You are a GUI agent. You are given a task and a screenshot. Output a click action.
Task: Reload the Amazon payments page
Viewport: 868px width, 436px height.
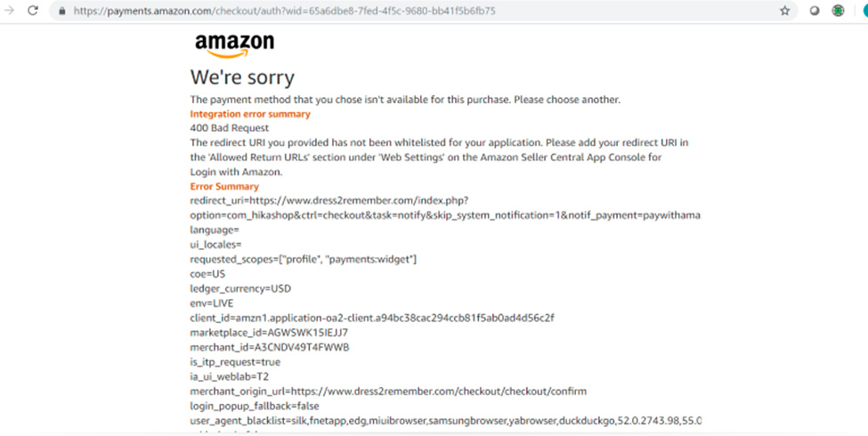coord(33,11)
